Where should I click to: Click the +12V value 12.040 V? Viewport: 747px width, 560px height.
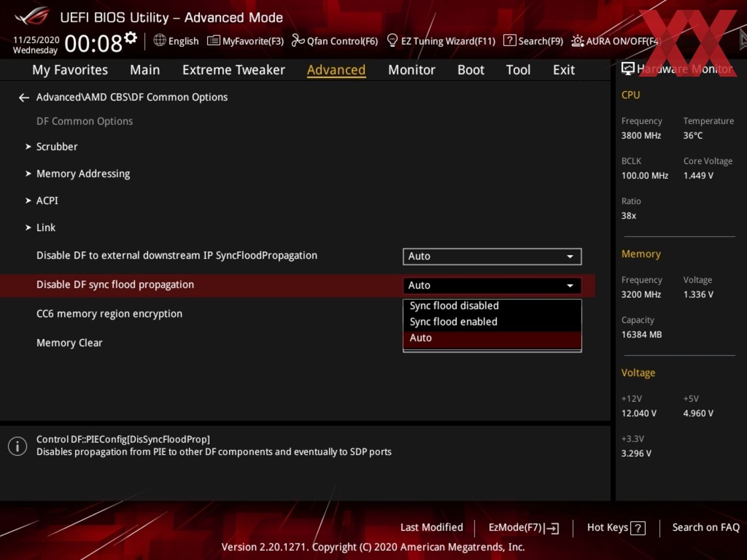639,413
